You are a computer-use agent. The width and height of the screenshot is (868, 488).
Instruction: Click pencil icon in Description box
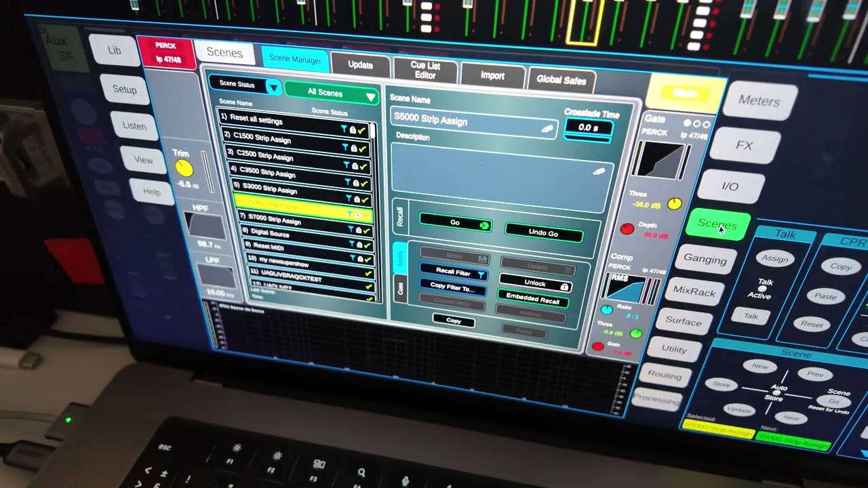tap(598, 171)
